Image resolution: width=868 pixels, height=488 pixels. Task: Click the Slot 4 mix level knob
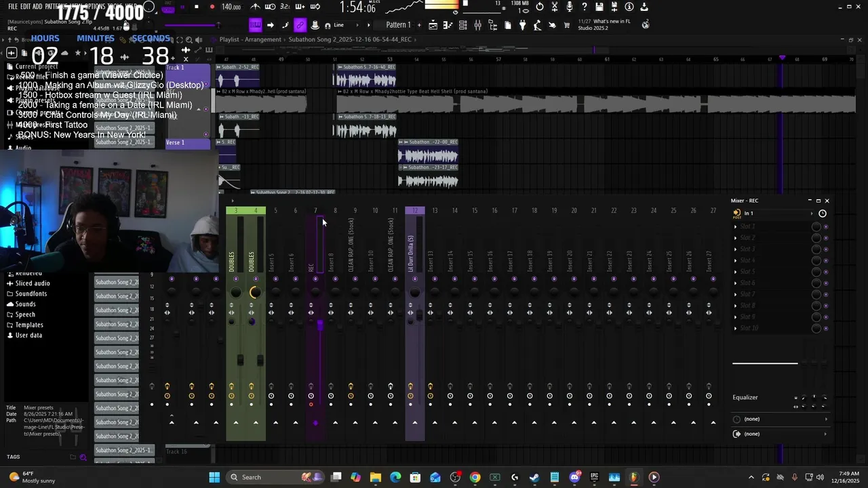point(816,261)
